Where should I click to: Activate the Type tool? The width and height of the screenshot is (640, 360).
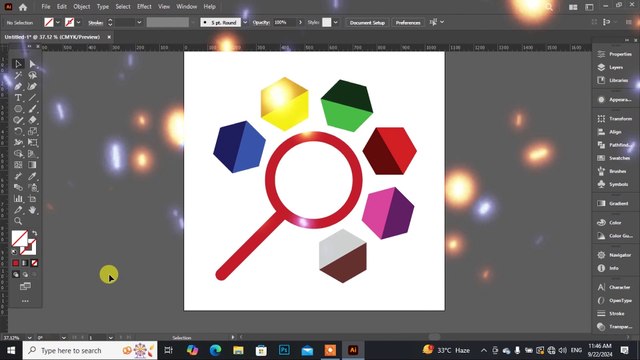point(18,98)
